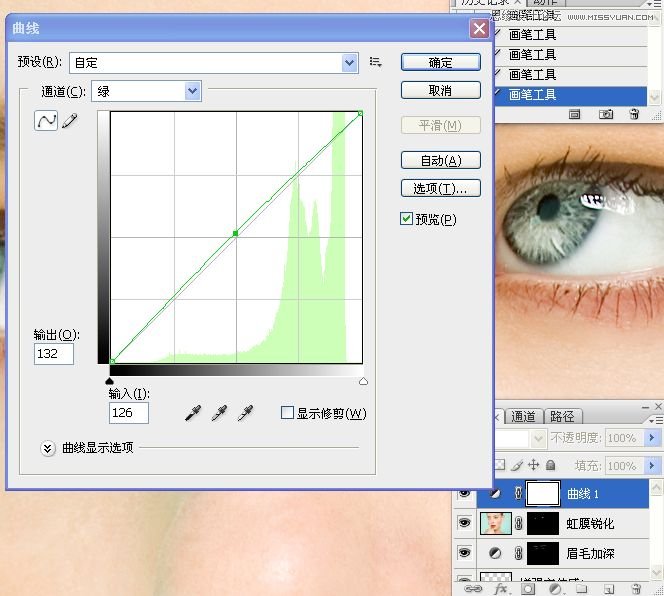Create a new layer
This screenshot has width=664, height=596.
click(x=609, y=589)
